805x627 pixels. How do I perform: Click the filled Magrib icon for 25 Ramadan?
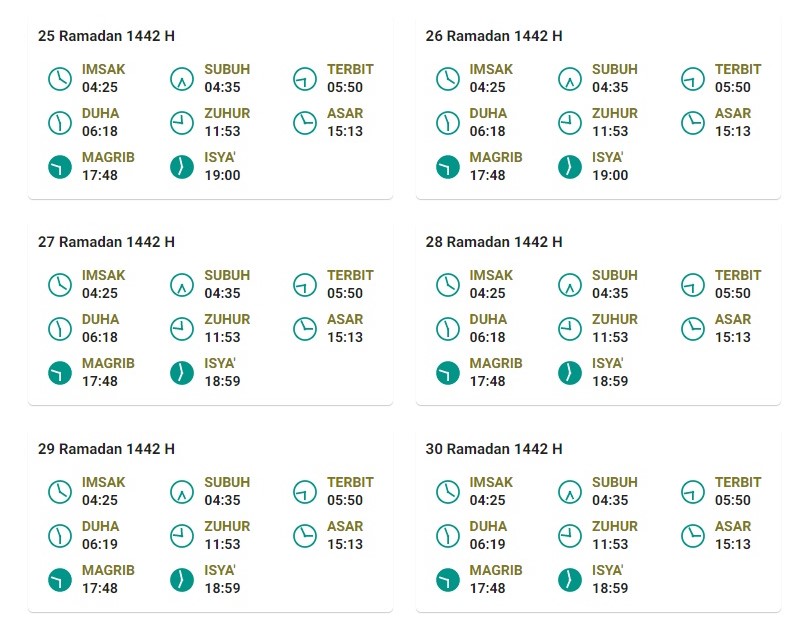[60, 167]
